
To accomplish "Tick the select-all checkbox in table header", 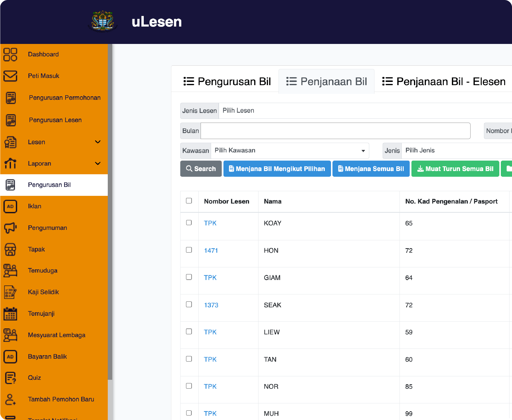I will pos(189,201).
